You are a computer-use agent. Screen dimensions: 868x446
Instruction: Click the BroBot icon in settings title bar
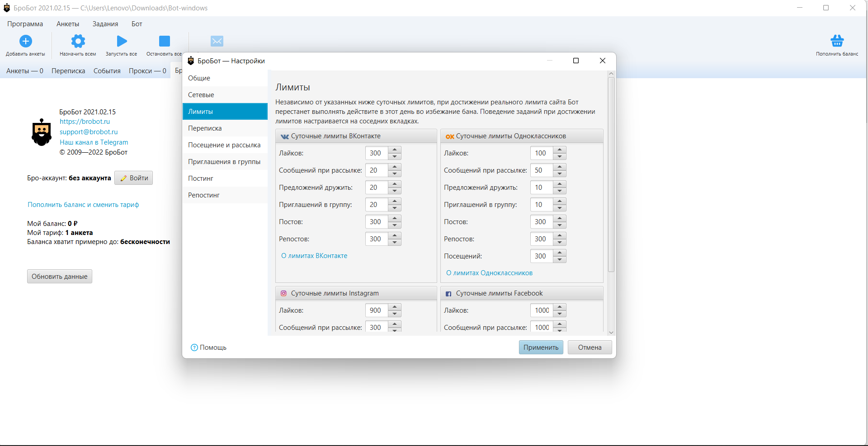191,61
